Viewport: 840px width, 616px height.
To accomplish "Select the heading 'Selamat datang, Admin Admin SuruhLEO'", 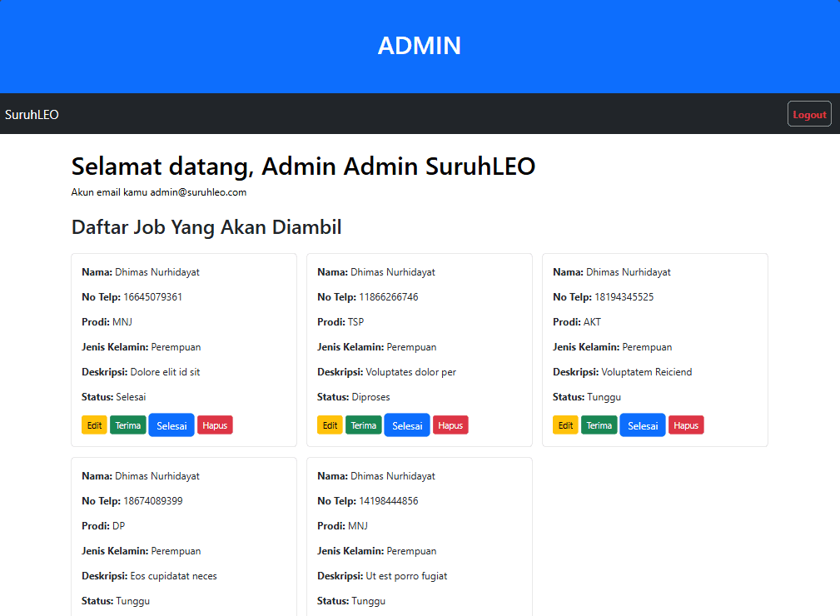I will point(303,166).
